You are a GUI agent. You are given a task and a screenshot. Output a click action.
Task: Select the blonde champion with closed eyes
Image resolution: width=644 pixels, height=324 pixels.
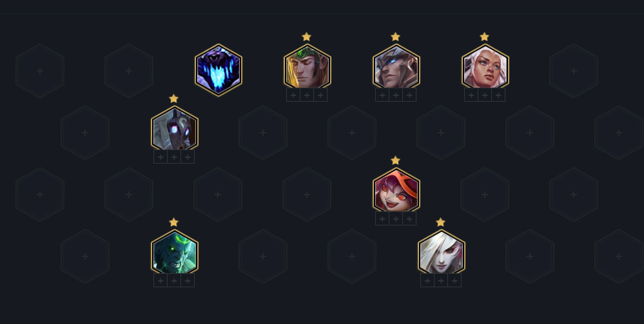[x=307, y=67]
